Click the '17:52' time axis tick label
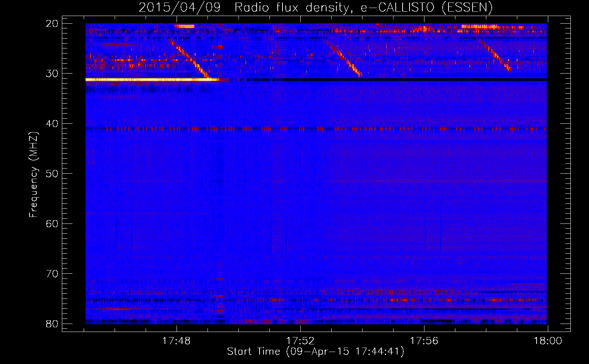Viewport: 589px width, 364px height. (x=300, y=341)
